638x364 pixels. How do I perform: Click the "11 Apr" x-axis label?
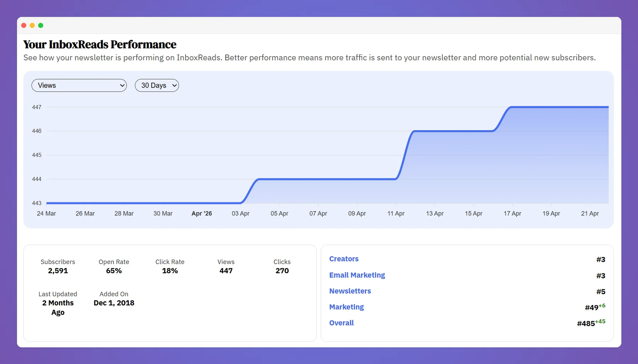pyautogui.click(x=396, y=213)
